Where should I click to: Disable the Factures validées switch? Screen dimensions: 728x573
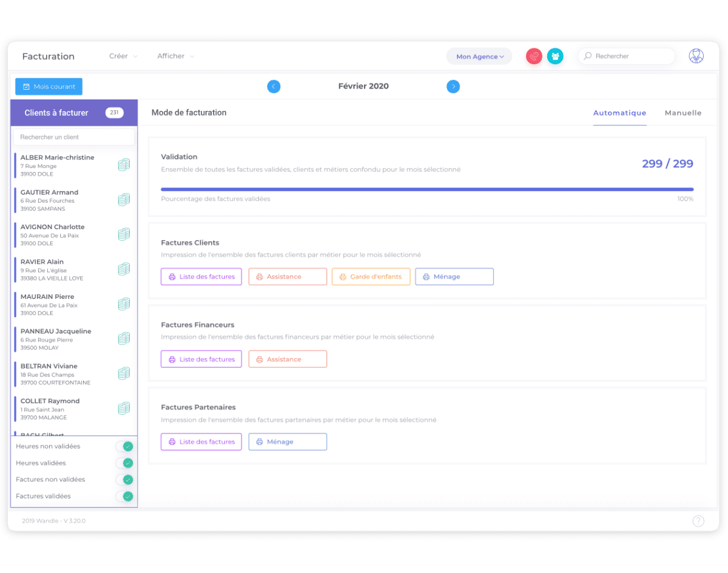[124, 496]
